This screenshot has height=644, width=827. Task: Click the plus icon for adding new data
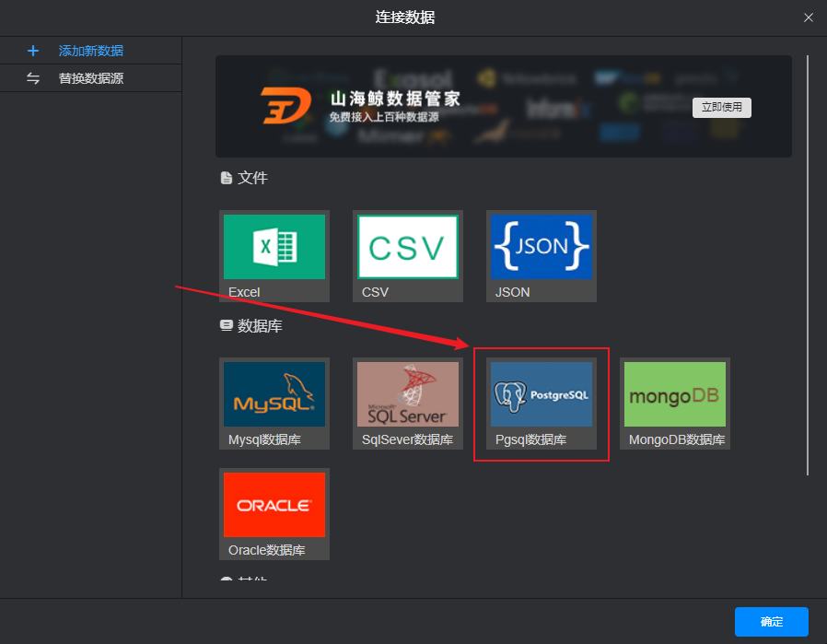click(33, 51)
